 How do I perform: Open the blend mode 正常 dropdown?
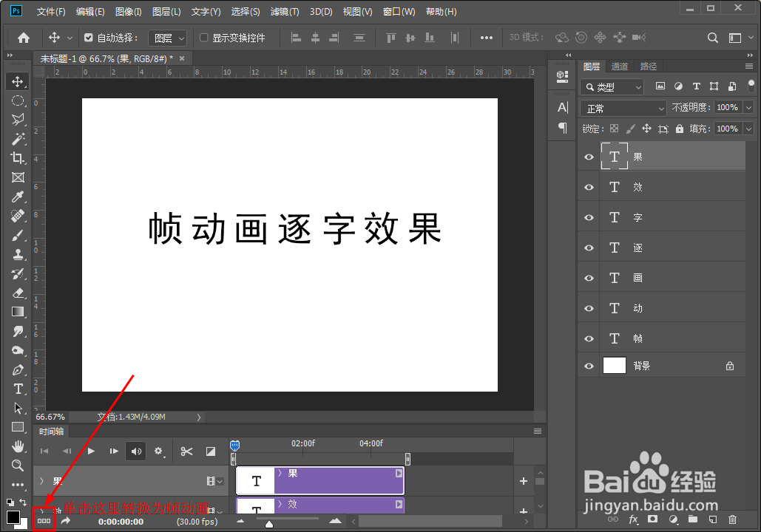pyautogui.click(x=623, y=108)
